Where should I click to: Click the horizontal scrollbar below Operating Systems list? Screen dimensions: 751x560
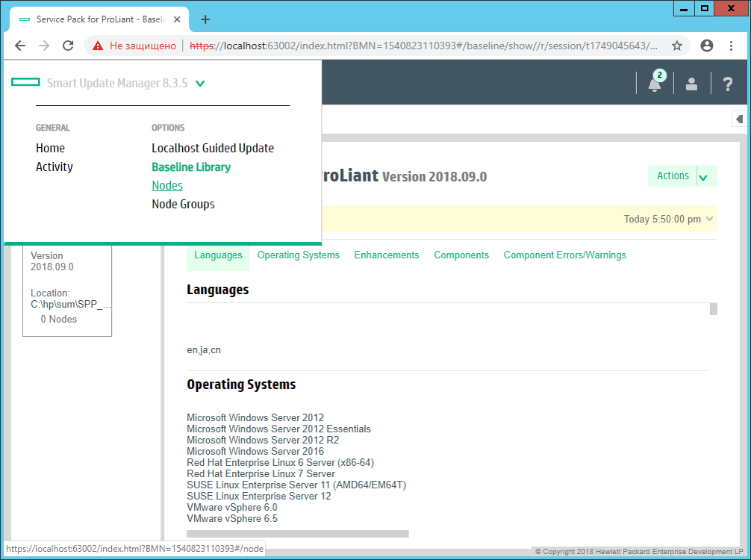click(x=297, y=533)
